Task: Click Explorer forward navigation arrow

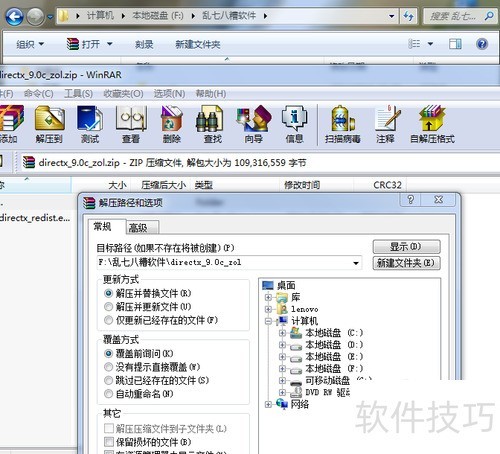Action: pos(35,17)
